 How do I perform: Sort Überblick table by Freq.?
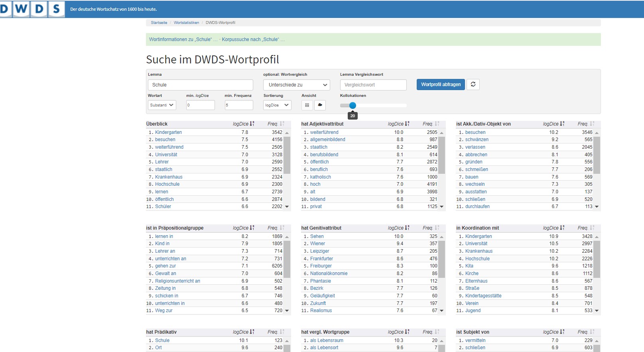coord(276,124)
